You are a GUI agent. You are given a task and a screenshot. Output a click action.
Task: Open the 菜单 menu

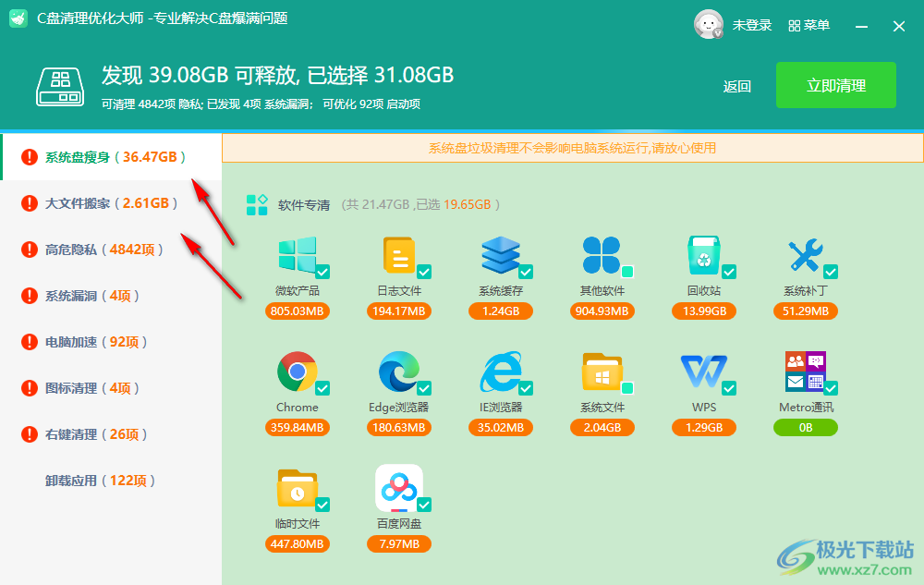point(808,26)
